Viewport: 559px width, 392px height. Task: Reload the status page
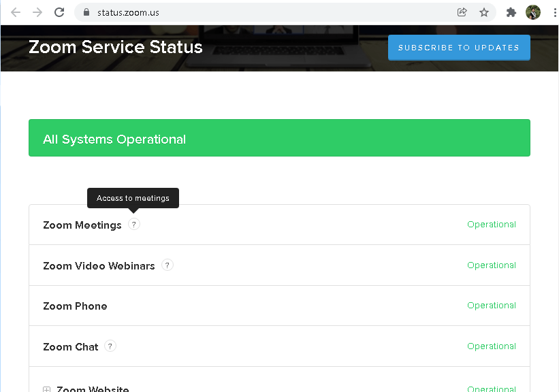[x=59, y=12]
